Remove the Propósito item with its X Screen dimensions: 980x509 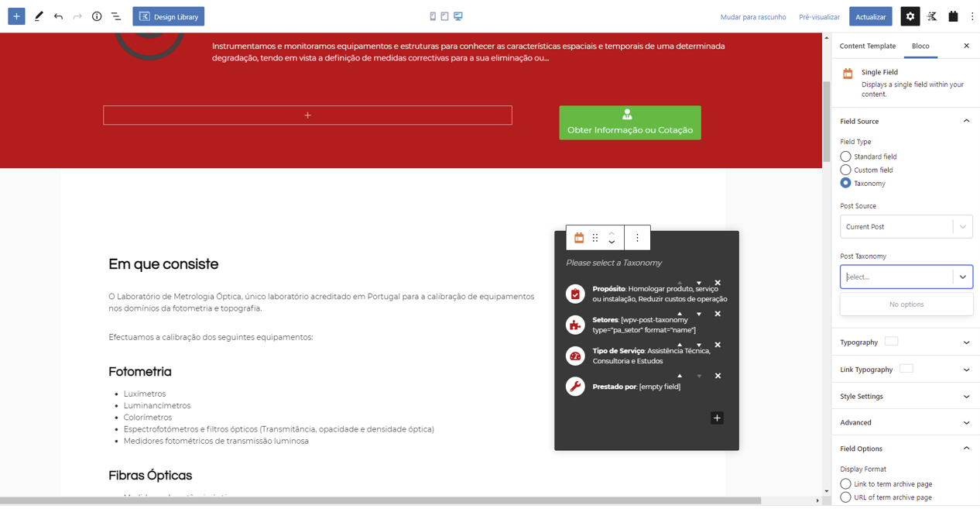click(x=718, y=283)
